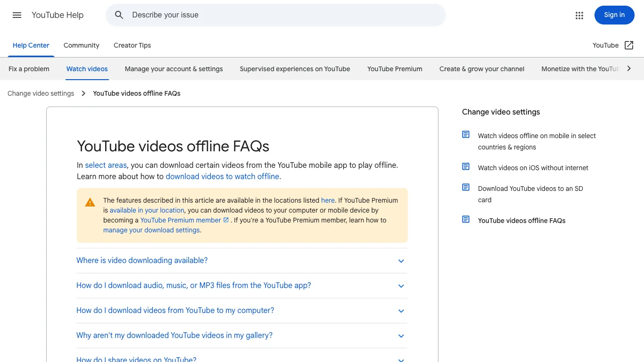
Task: Select Monetize with the YouTube topic
Action: [x=580, y=69]
